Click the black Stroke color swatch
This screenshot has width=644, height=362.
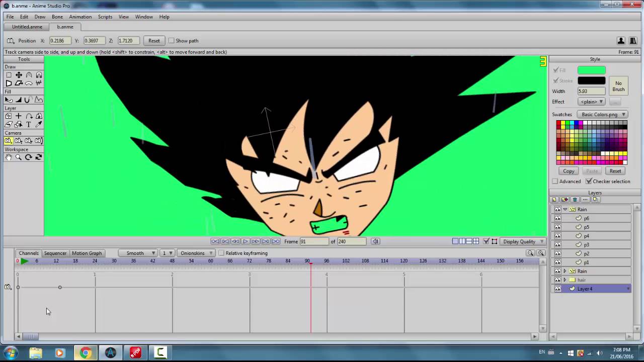click(591, 80)
